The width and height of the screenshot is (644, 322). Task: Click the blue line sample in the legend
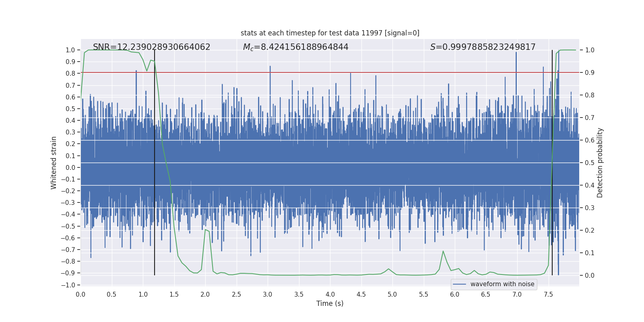coord(459,284)
